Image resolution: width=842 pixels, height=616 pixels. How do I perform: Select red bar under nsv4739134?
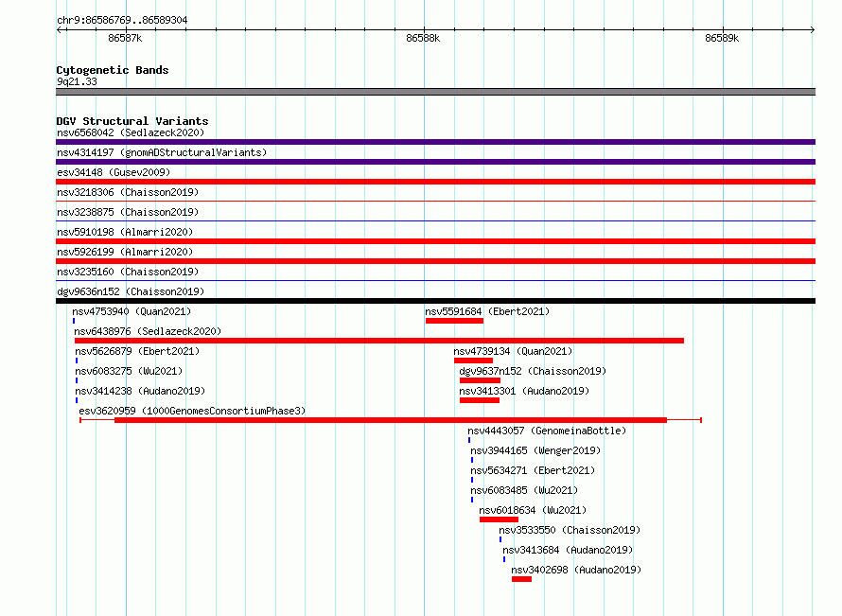(473, 361)
